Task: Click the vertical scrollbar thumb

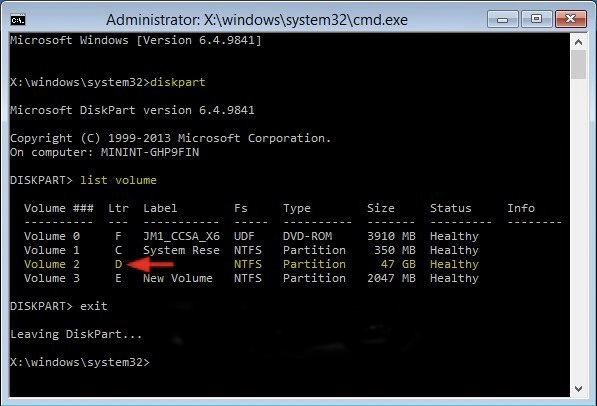Action: click(578, 64)
